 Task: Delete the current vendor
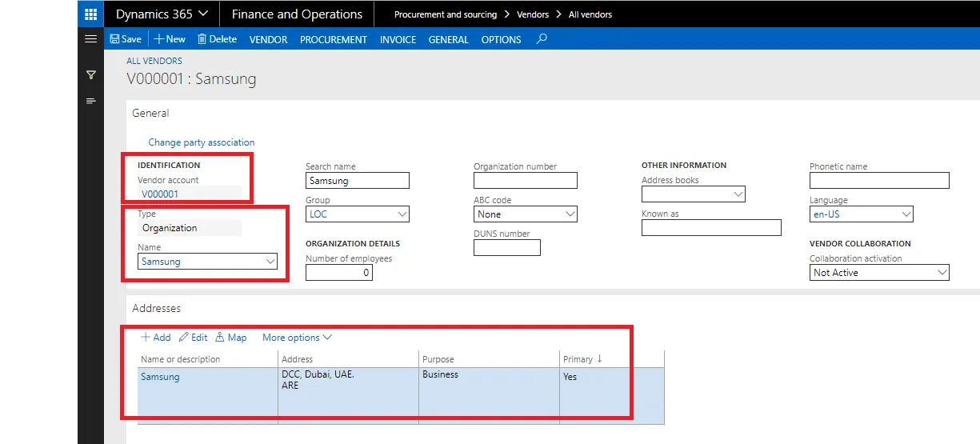(217, 39)
